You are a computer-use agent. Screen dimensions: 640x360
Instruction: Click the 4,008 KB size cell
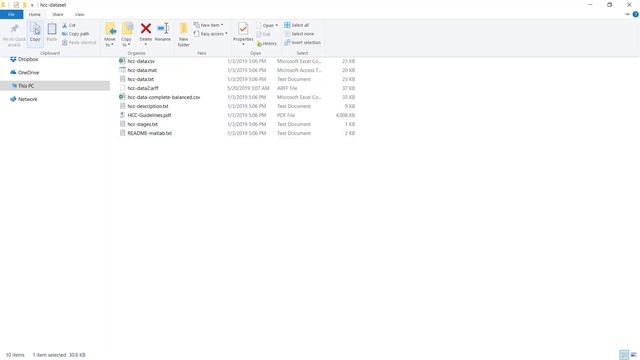click(345, 115)
